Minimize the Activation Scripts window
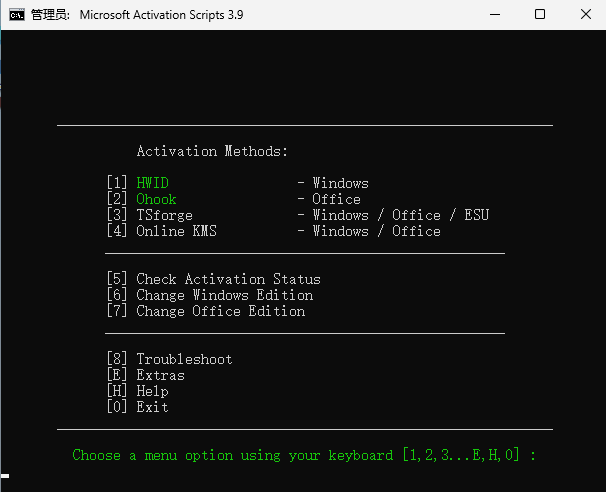This screenshot has width=606, height=492. pos(494,15)
